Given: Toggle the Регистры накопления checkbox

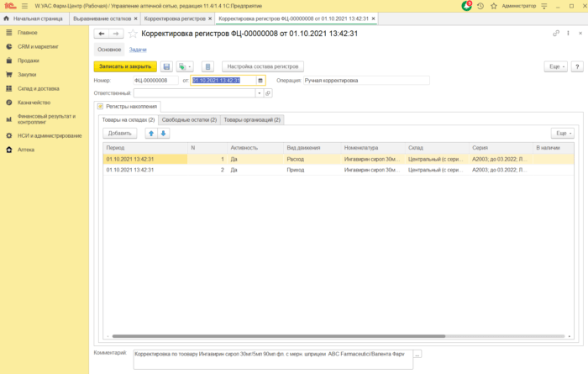Looking at the screenshot, I should click(100, 106).
